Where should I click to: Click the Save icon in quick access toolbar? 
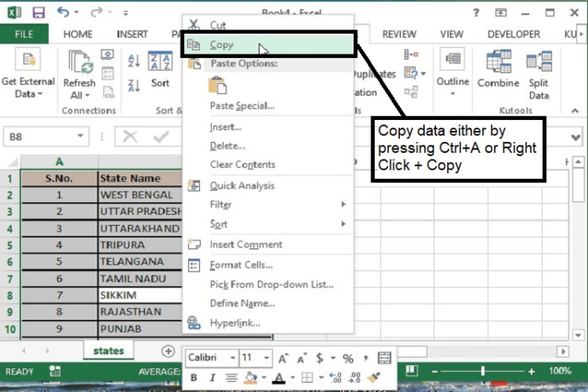[39, 12]
